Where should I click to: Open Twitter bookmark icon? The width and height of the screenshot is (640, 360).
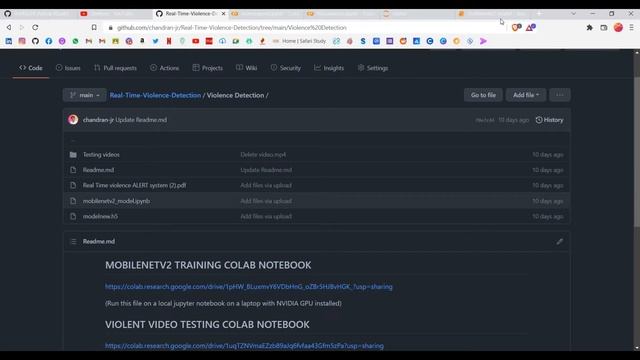tap(156, 41)
